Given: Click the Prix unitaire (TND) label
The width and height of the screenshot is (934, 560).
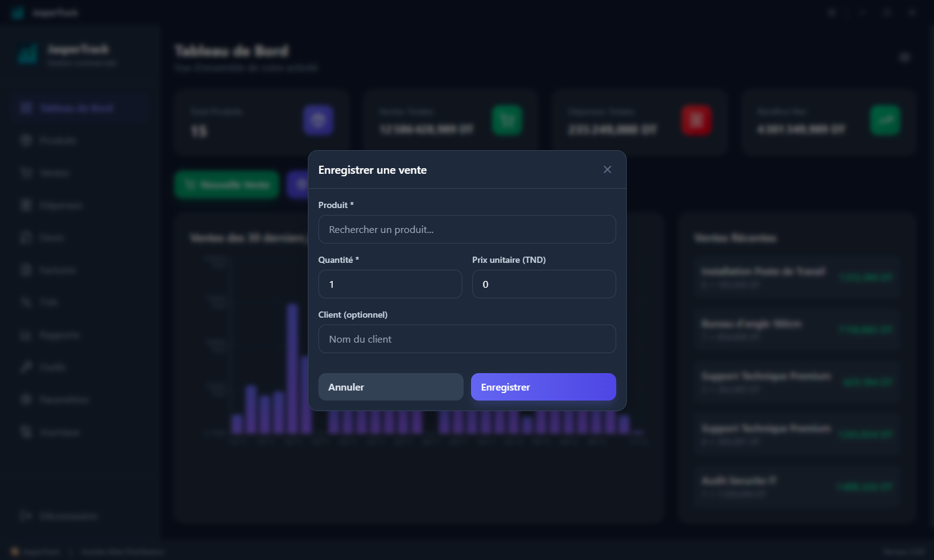Looking at the screenshot, I should coord(509,260).
